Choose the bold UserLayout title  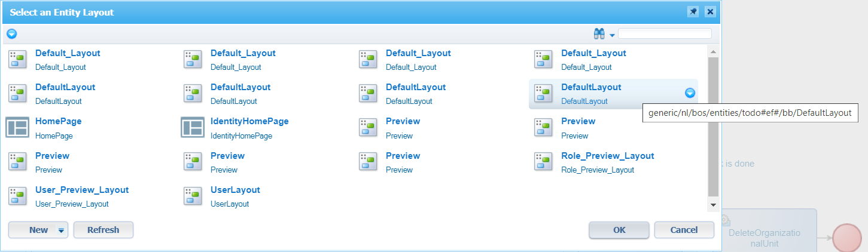235,190
